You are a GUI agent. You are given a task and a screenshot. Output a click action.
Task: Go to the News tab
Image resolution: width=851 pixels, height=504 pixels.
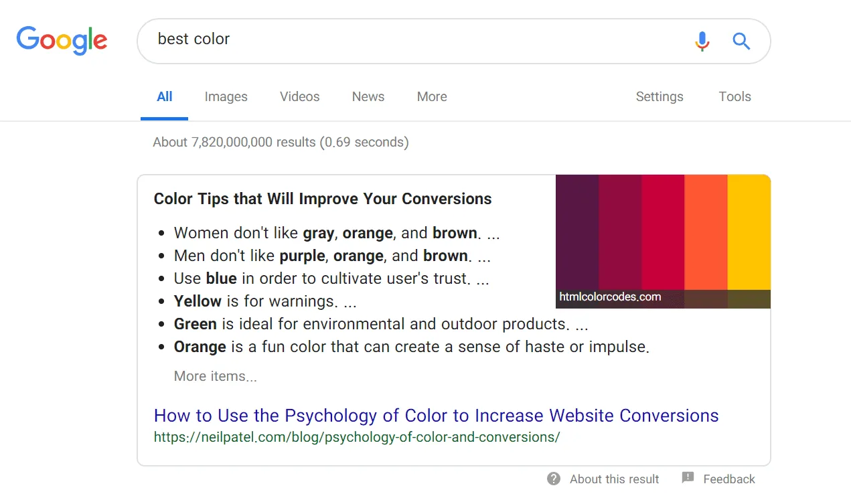[368, 97]
